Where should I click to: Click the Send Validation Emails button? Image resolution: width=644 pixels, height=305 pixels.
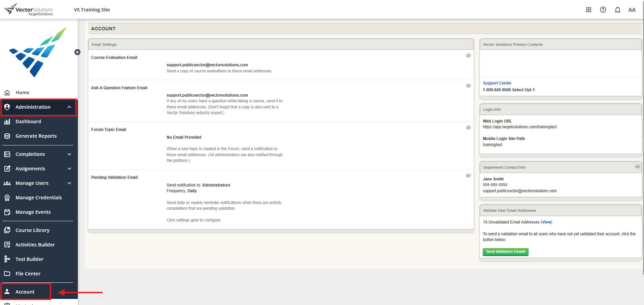click(505, 251)
